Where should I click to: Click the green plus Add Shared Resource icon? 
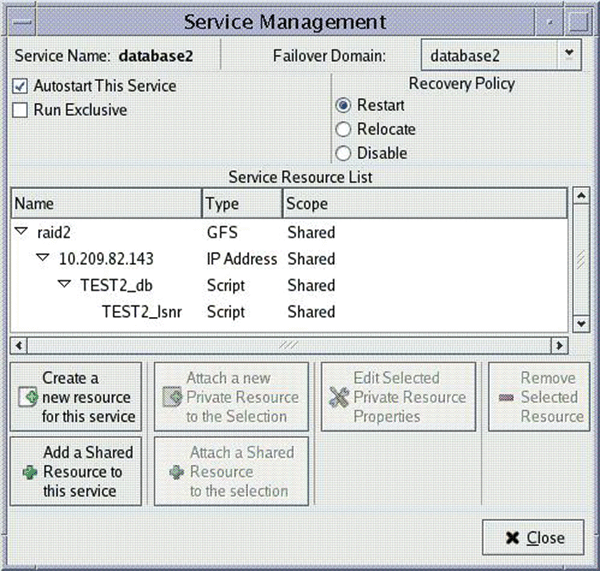(x=28, y=472)
